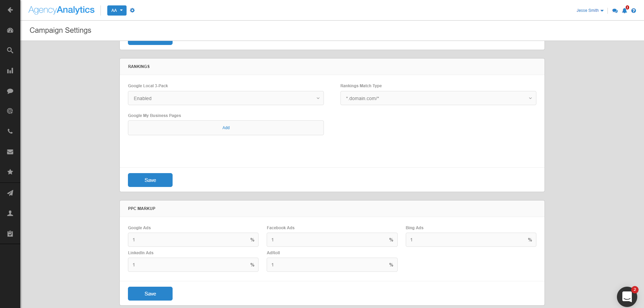Open the bar chart analytics icon
This screenshot has height=308, width=644.
point(10,71)
